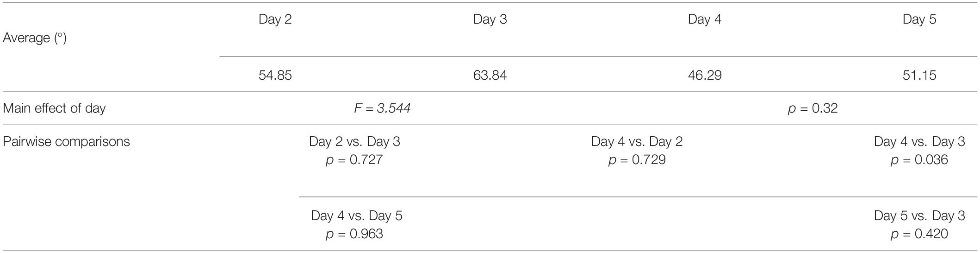Click the F = 3.544 statistic
Screen dimensions: 980x253
pyautogui.click(x=382, y=108)
